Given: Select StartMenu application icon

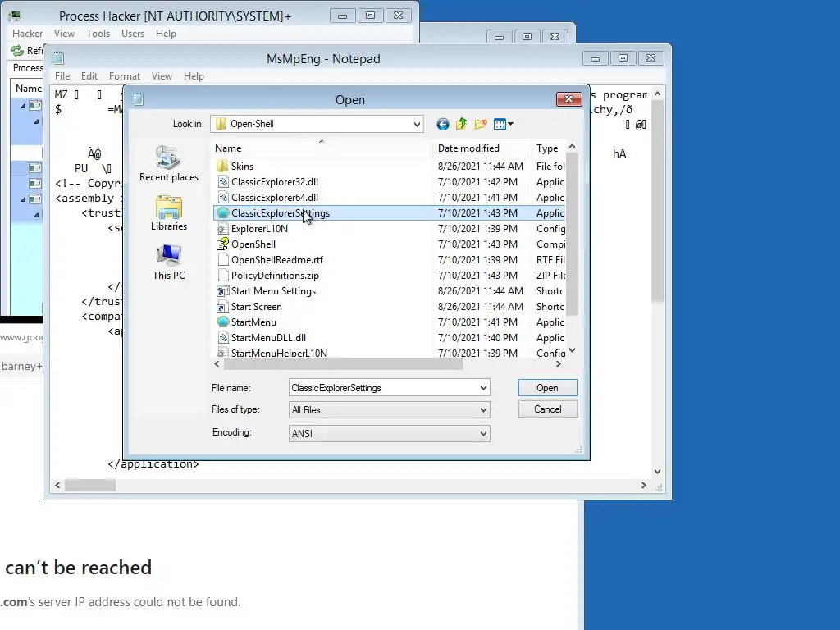Looking at the screenshot, I should (222, 322).
